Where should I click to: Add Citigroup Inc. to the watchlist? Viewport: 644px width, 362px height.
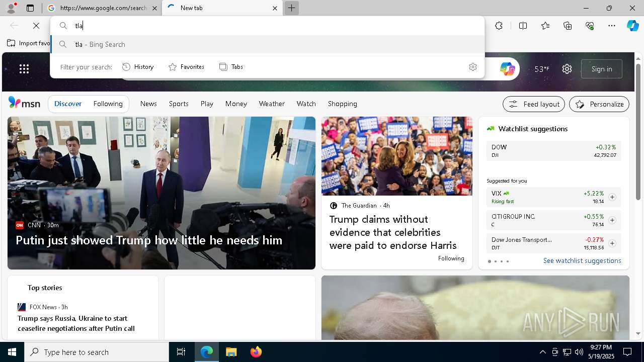coord(612,220)
